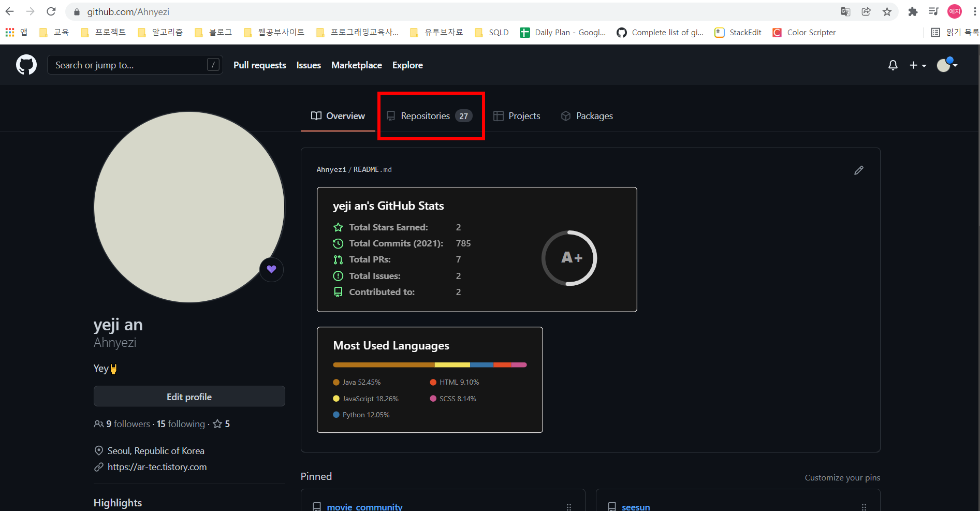980x511 pixels.
Task: Switch to the Projects tab
Action: [x=517, y=116]
